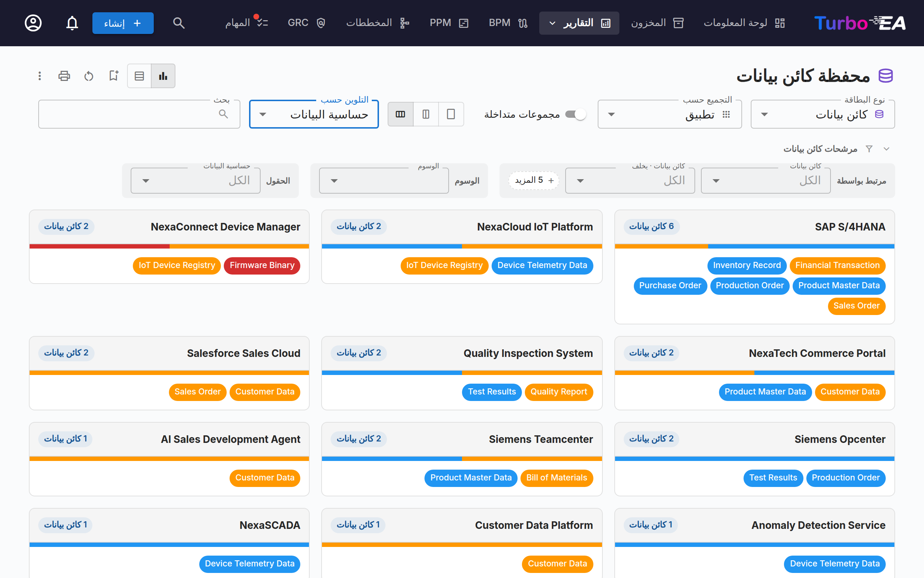Screen dimensions: 924x578
Task: Open the Dashboard menu item
Action: pyautogui.click(x=744, y=23)
